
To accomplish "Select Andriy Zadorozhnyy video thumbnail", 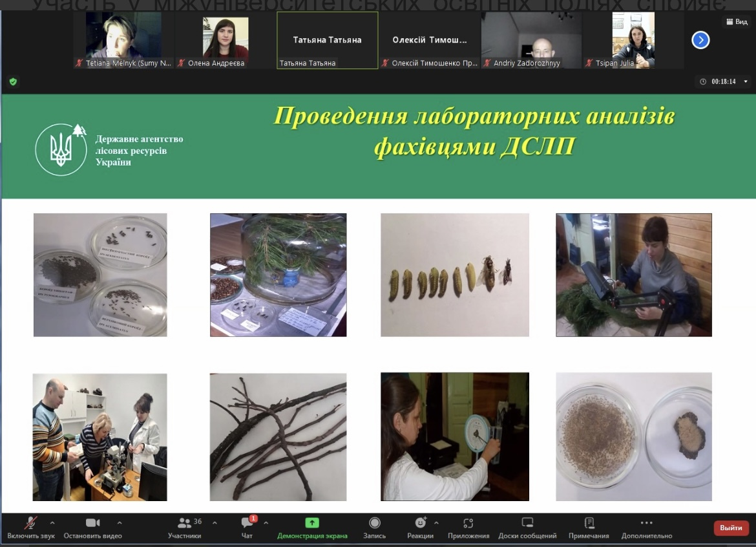I will pyautogui.click(x=531, y=40).
